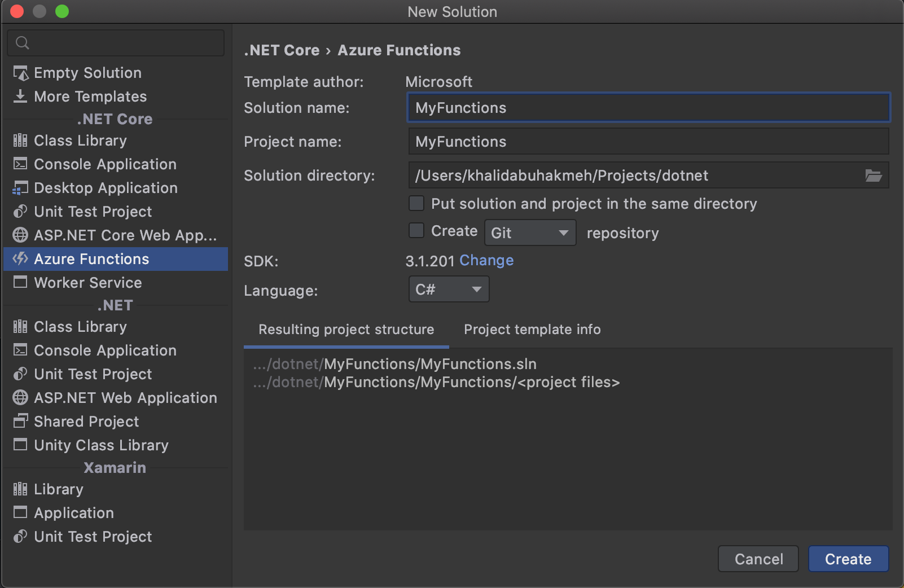904x588 pixels.
Task: Choose Xamarin Application label
Action: 74,513
